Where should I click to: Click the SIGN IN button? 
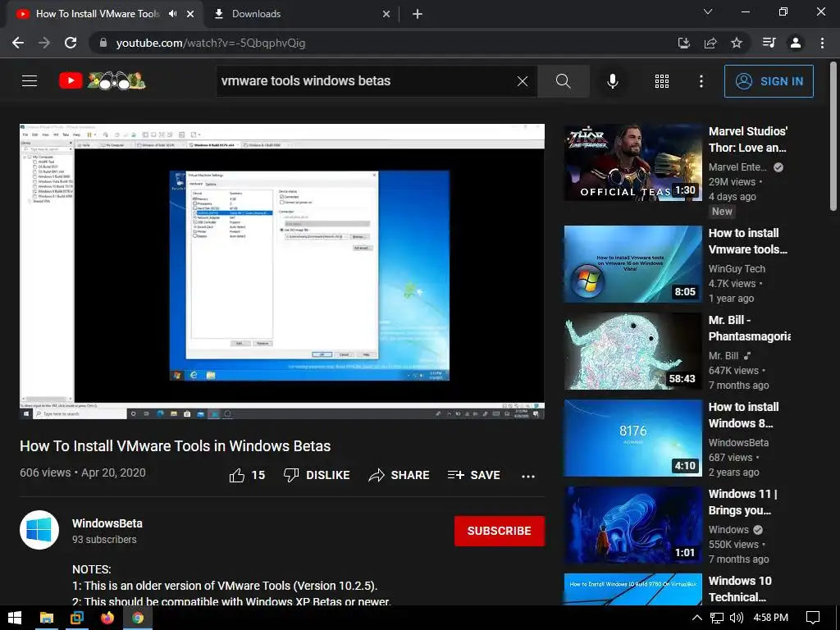pyautogui.click(x=769, y=81)
